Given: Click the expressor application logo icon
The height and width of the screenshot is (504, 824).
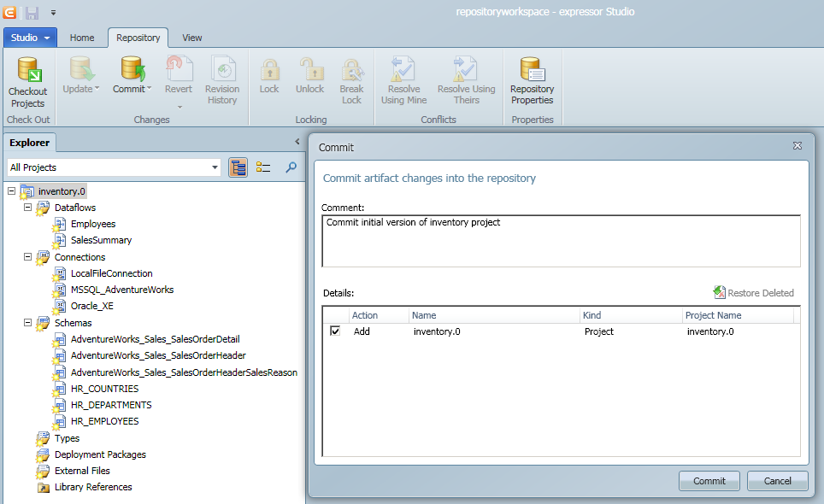Looking at the screenshot, I should point(9,12).
